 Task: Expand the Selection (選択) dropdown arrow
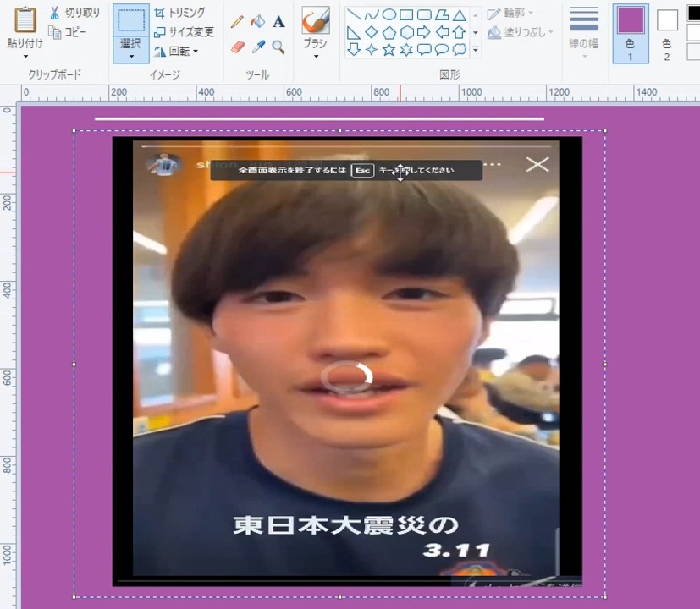(x=131, y=56)
